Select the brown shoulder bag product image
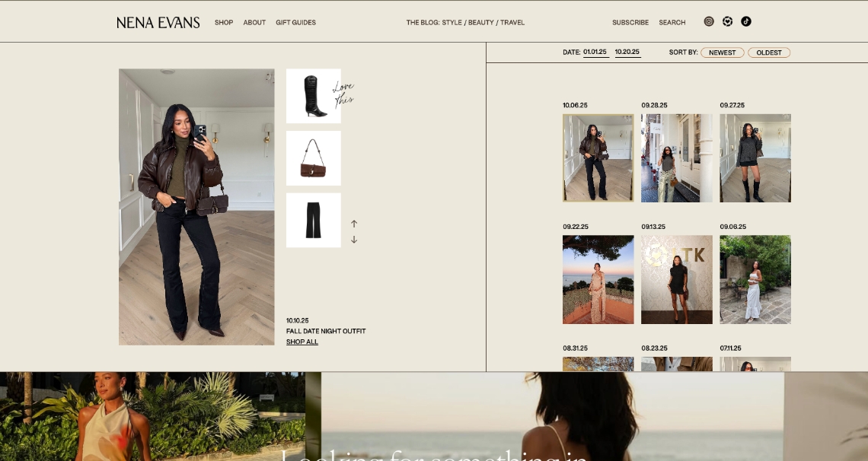 tap(314, 158)
